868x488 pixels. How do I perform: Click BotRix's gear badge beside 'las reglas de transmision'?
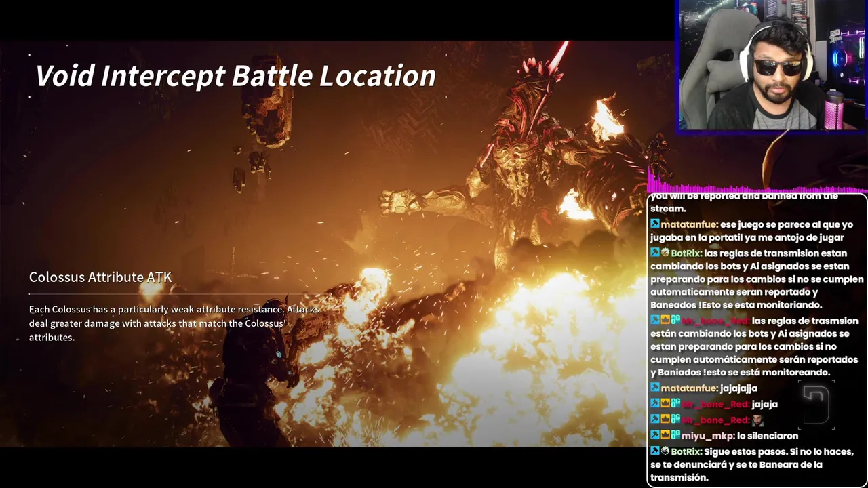(665, 253)
